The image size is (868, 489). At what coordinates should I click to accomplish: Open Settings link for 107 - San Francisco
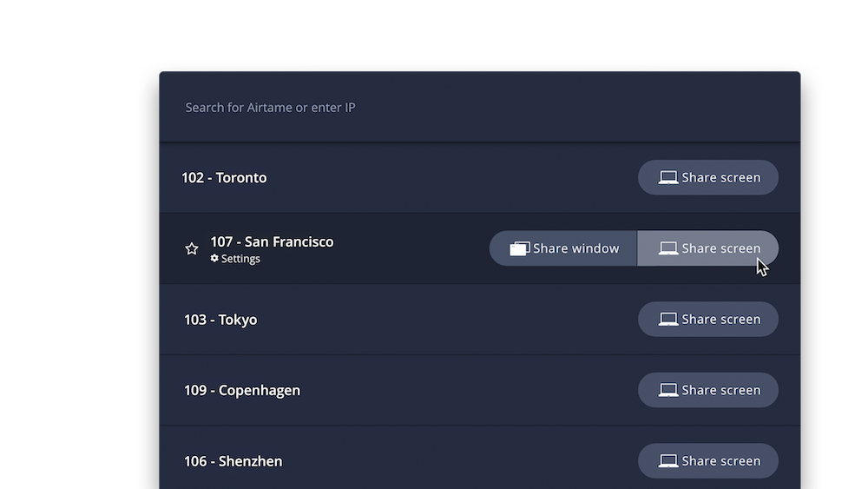point(235,259)
